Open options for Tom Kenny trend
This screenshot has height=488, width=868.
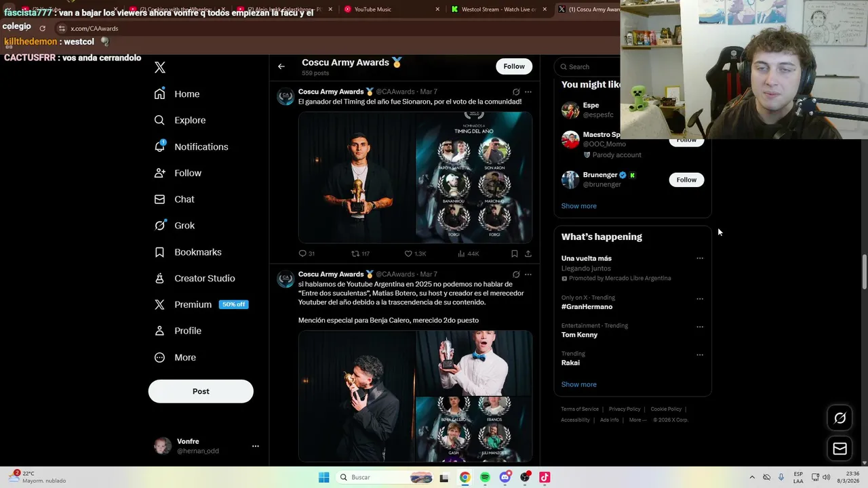[x=700, y=327]
